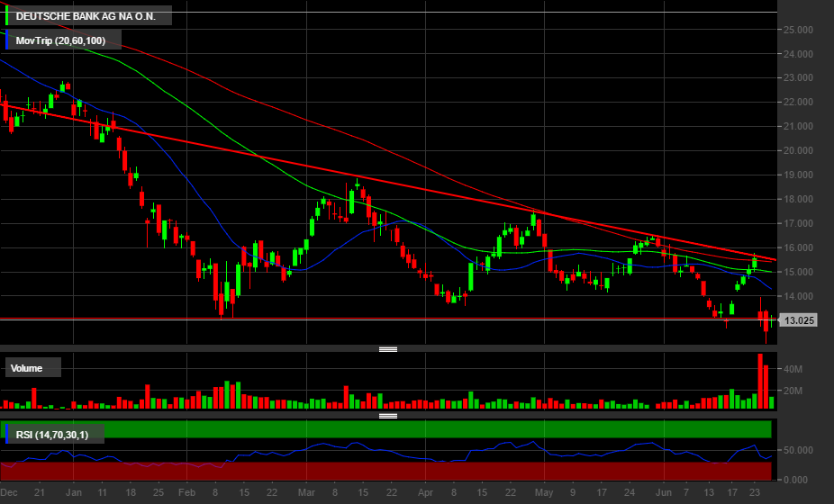Click the 22.000 price axis label

click(x=798, y=102)
